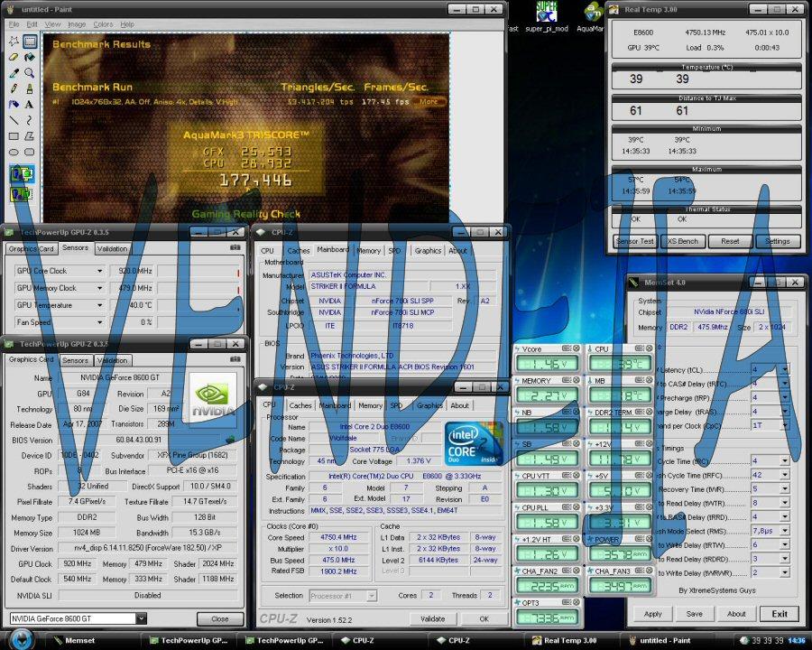Click the Sensor Test button in Real Temp
The height and width of the screenshot is (650, 812).
635,241
